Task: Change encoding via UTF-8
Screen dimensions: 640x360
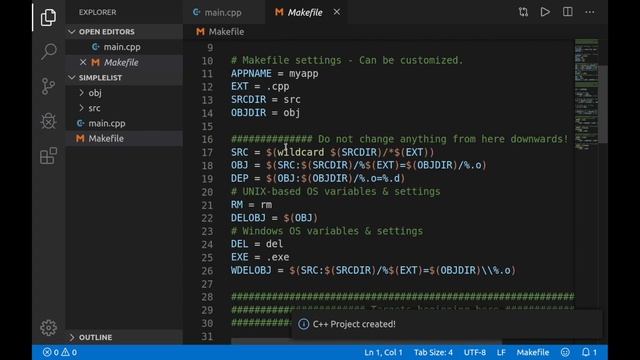Action: (x=475, y=352)
